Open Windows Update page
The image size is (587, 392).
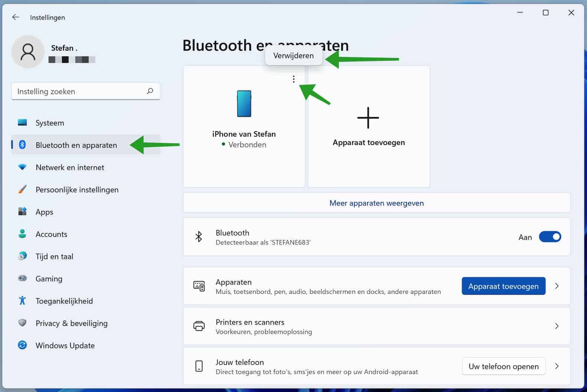coord(86,345)
